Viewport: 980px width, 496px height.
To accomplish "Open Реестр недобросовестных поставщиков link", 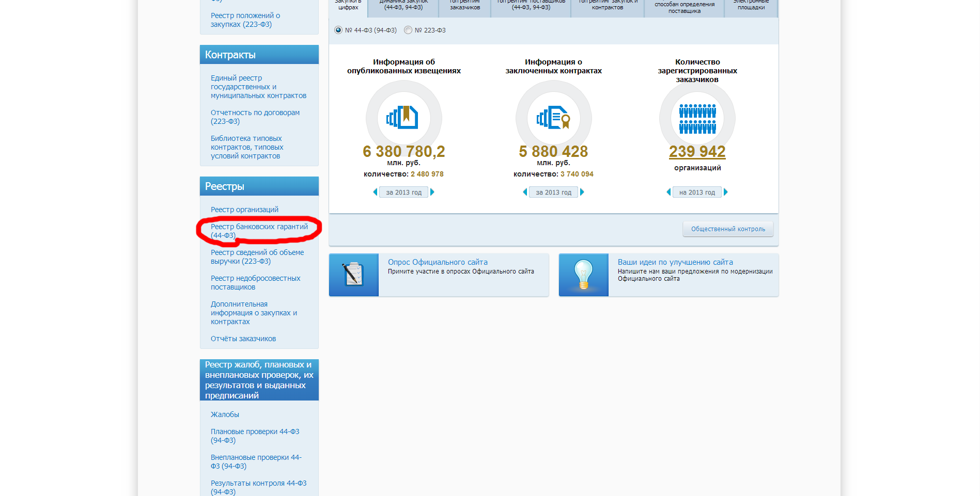I will pyautogui.click(x=255, y=282).
